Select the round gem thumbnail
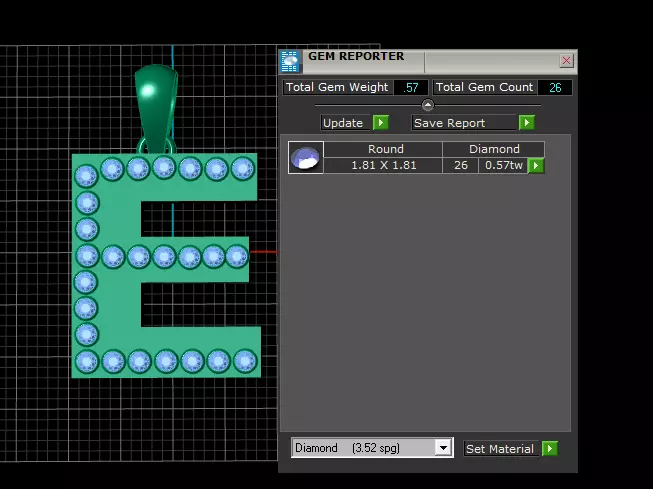This screenshot has height=489, width=653. 306,157
